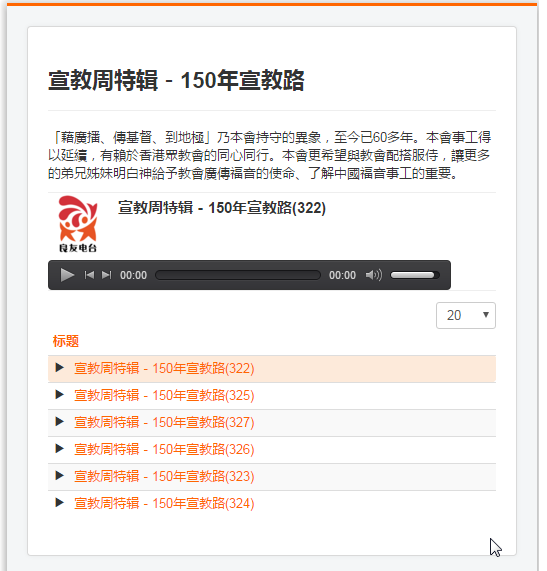The image size is (547, 571).
Task: Skip to the next track
Action: pyautogui.click(x=106, y=275)
